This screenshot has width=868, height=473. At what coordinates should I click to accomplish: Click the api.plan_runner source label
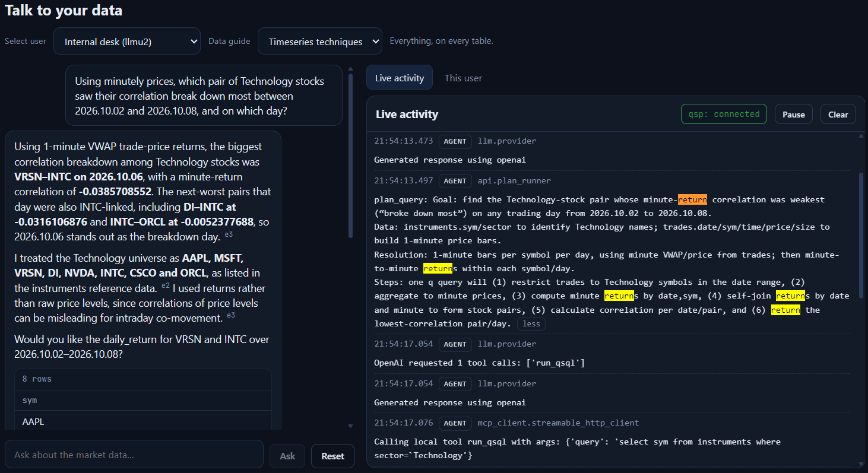tap(514, 181)
